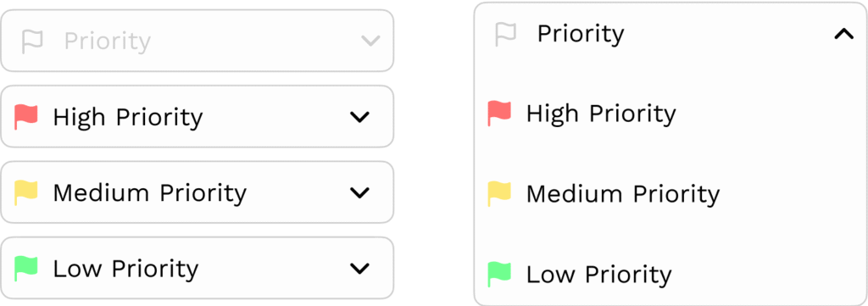Expand the Medium Priority selector chevron
Image resolution: width=868 pixels, height=306 pixels.
click(x=359, y=192)
